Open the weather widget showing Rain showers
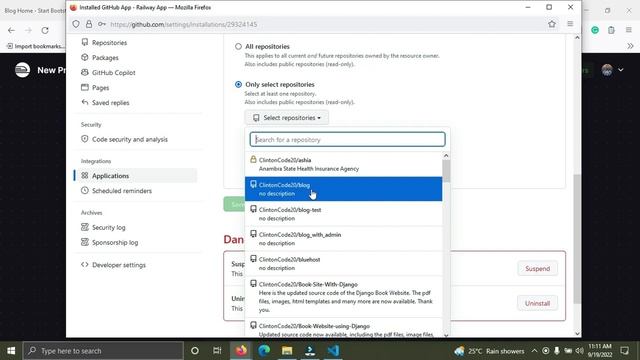Screen dimensions: 640x360 click(489, 351)
